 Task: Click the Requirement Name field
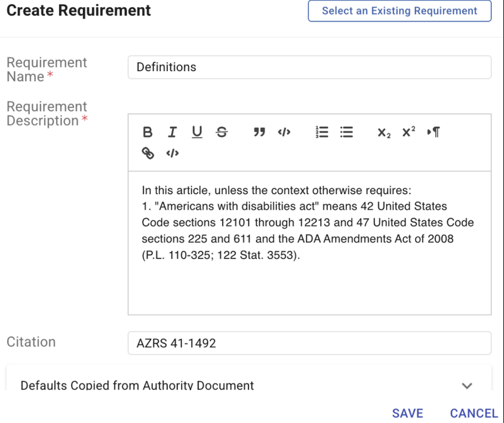click(309, 68)
